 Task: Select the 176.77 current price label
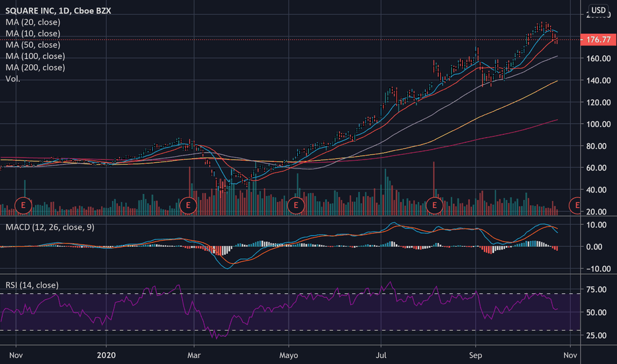(598, 39)
